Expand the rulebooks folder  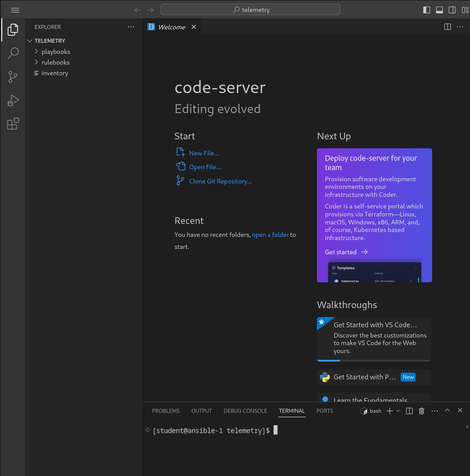84,62
